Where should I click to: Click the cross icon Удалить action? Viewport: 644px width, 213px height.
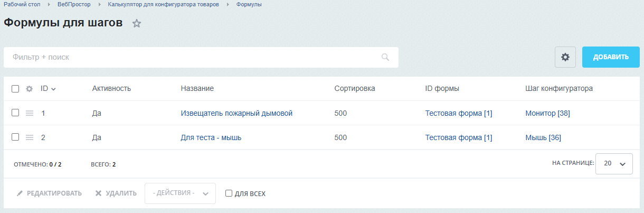[116, 193]
